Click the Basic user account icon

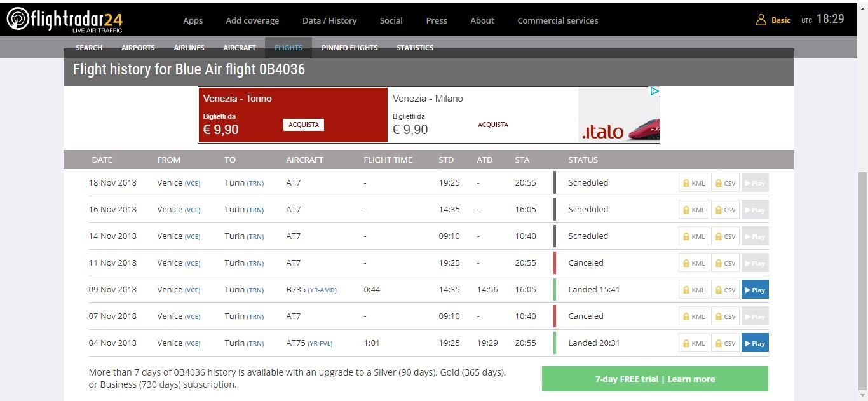pos(761,20)
